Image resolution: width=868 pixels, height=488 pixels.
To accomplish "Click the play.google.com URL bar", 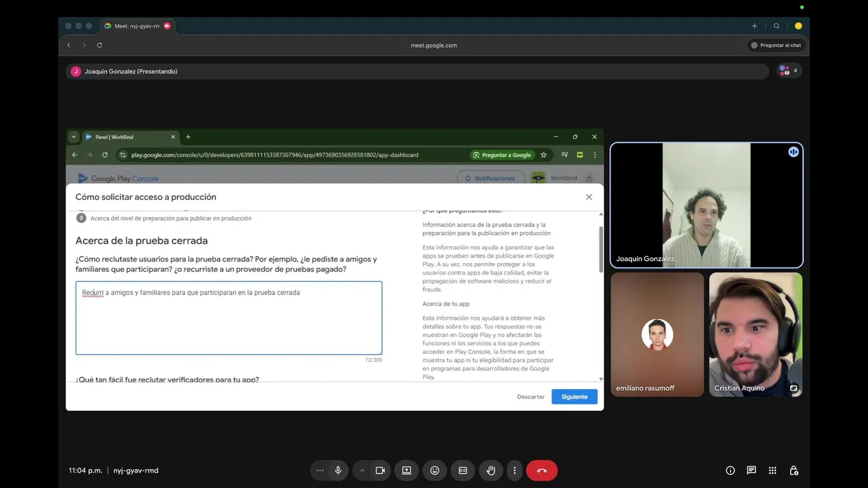I will (275, 155).
